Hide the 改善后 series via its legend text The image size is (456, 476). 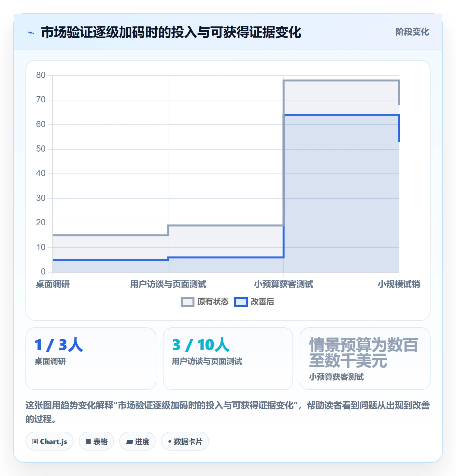(x=263, y=302)
